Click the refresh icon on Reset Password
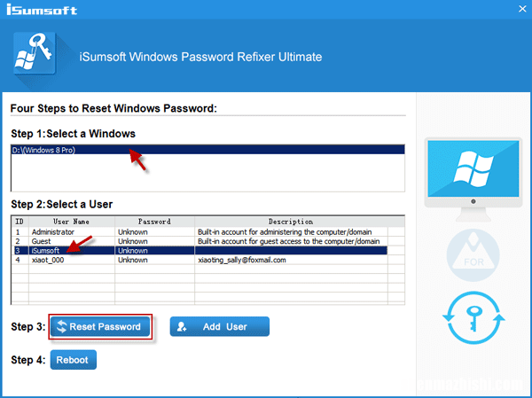 click(x=61, y=327)
